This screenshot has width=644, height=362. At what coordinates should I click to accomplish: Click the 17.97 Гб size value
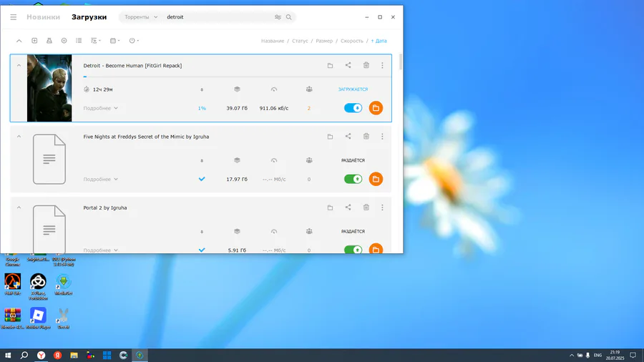click(x=237, y=180)
